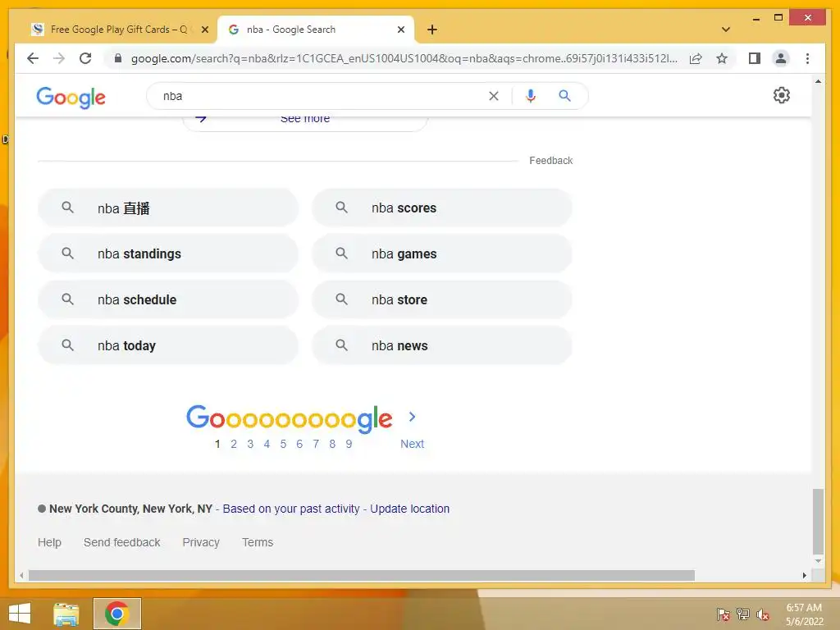Open the tab search dropdown chevron
This screenshot has width=840, height=630.
coord(726,30)
